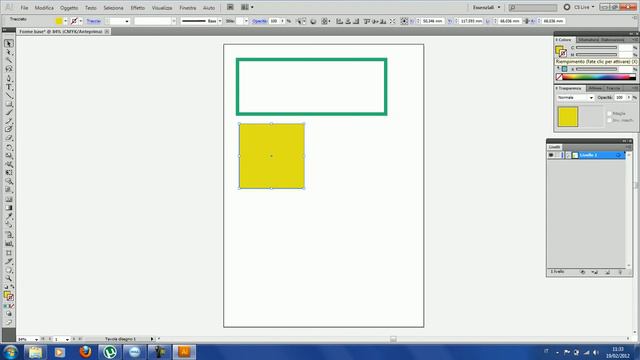This screenshot has height=360, width=640.
Task: Click the C slider in Colore panel
Action: click(596, 48)
